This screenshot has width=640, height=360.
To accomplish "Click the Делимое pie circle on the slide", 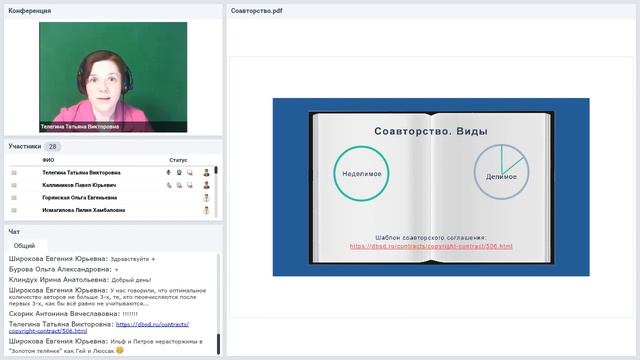I will click(x=501, y=172).
